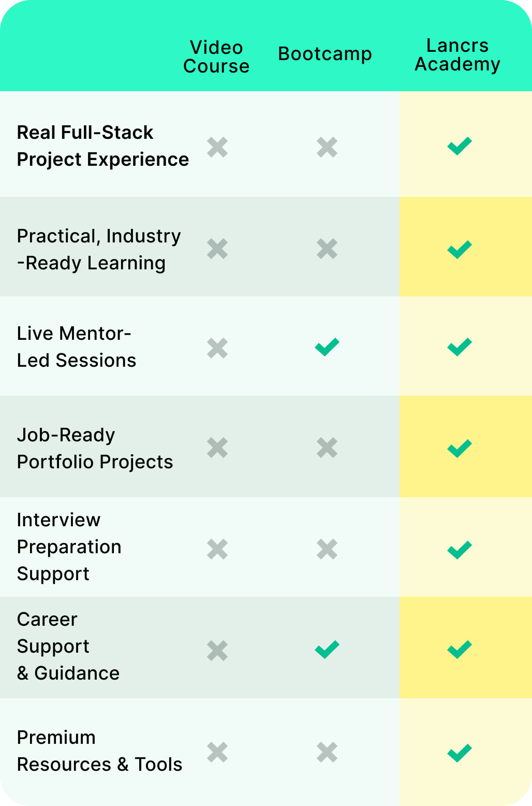Image resolution: width=532 pixels, height=806 pixels.
Task: Click Video Course X for Career Support & Guidance
Action: click(217, 651)
